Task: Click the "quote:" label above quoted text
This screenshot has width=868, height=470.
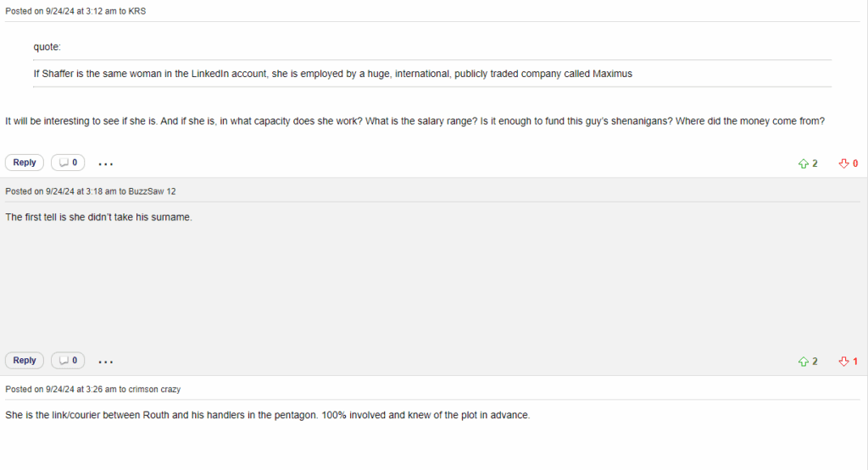Action: click(x=47, y=47)
